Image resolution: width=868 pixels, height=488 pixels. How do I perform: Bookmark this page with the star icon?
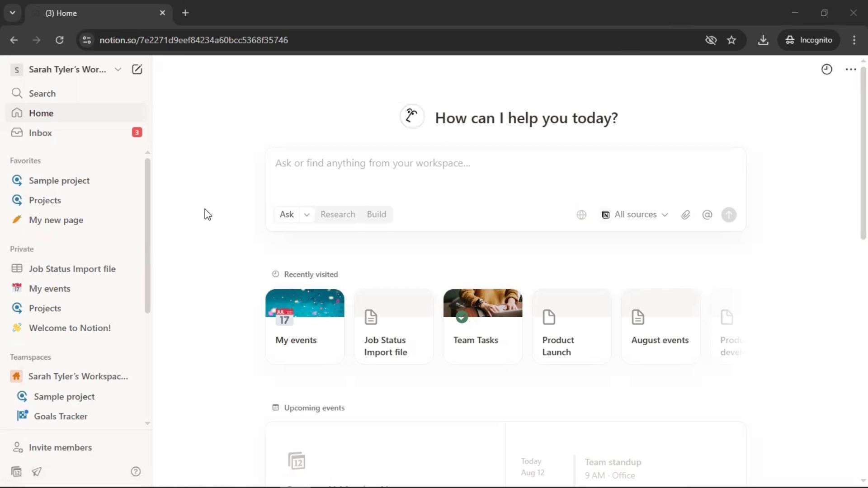(x=731, y=40)
